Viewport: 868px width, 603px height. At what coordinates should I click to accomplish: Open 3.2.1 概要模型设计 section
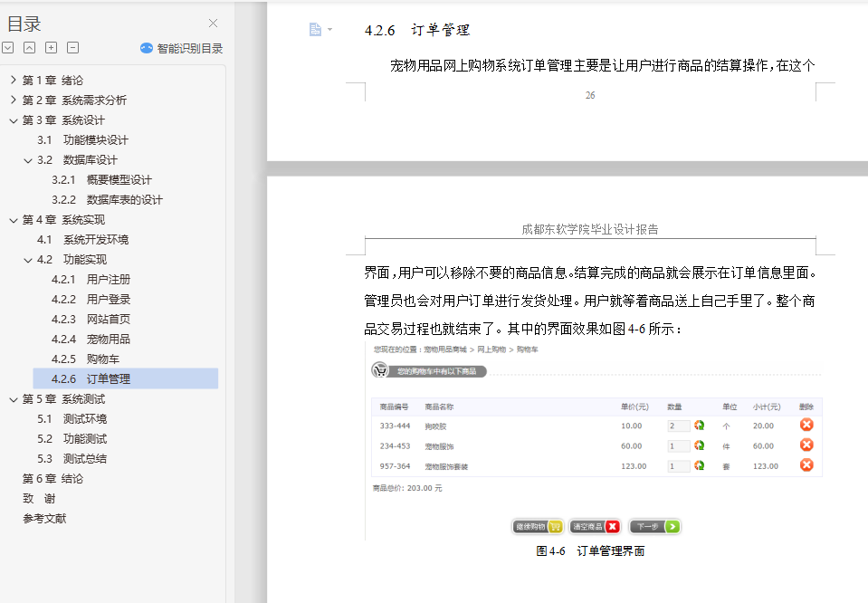click(x=101, y=180)
